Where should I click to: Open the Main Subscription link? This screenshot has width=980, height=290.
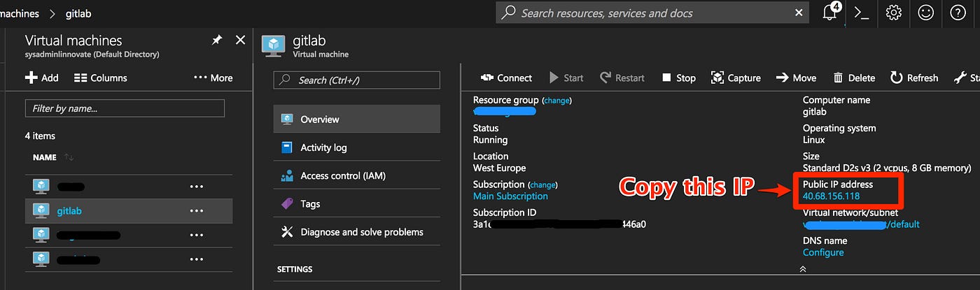click(510, 196)
